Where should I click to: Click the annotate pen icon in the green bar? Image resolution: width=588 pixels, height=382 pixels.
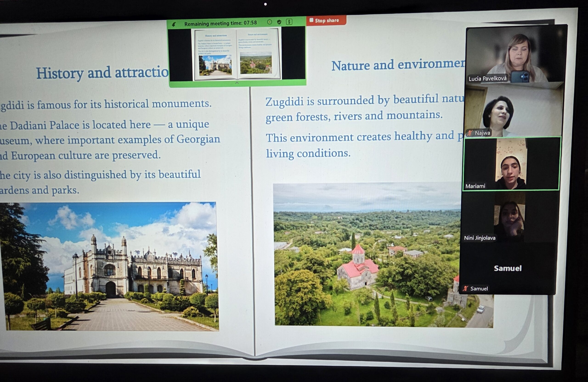[x=174, y=24]
